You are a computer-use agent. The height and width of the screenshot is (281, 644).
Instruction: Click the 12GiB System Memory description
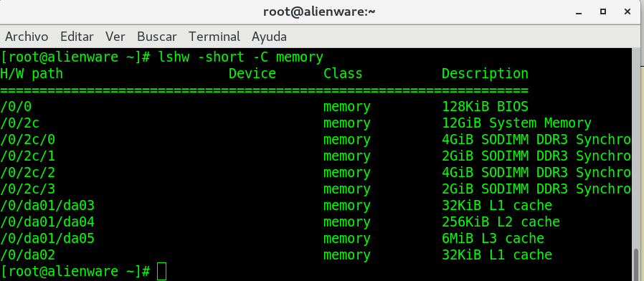tap(516, 123)
